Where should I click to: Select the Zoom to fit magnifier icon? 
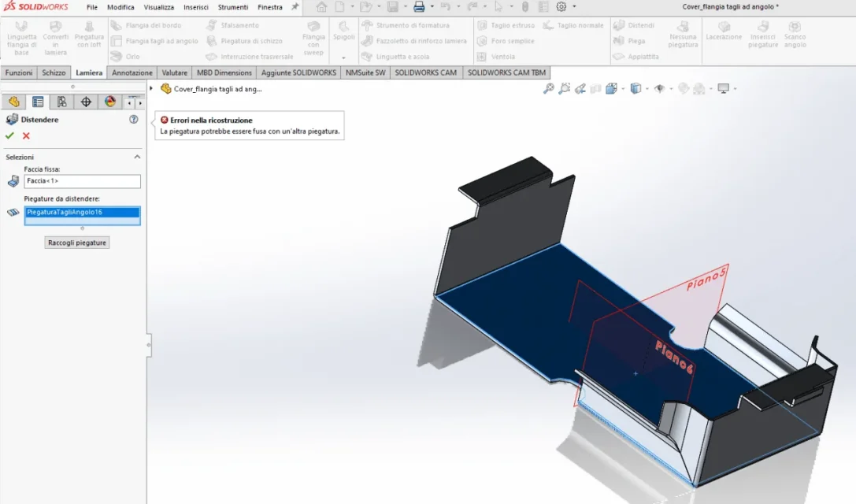click(549, 88)
